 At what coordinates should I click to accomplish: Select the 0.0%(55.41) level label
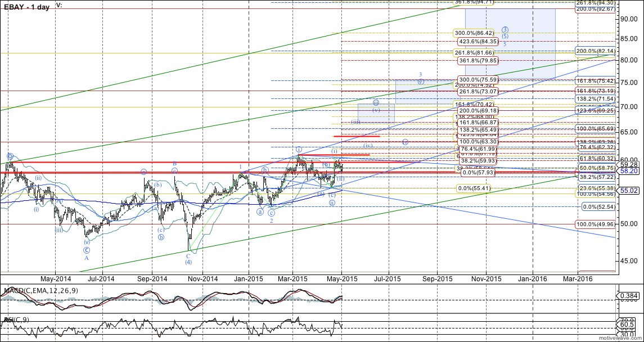[474, 188]
